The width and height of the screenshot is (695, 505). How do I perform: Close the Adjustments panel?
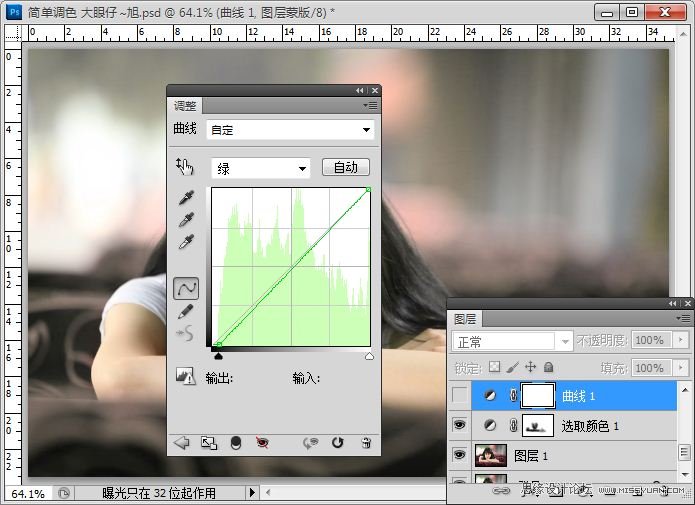tap(375, 90)
